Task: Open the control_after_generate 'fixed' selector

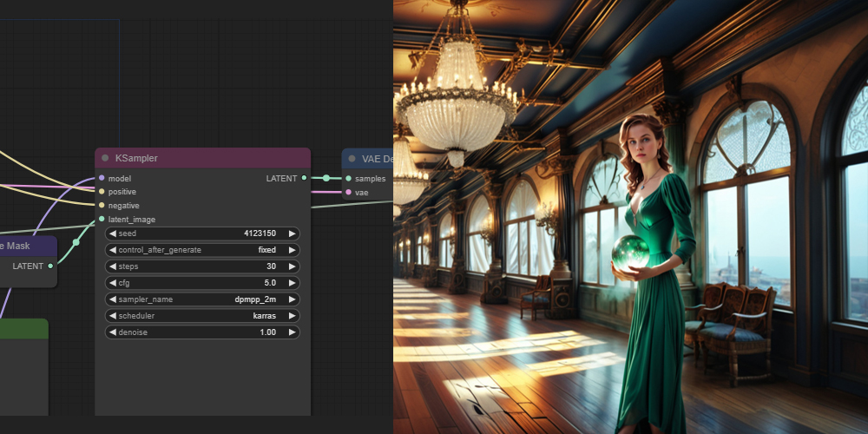Action: [x=266, y=250]
